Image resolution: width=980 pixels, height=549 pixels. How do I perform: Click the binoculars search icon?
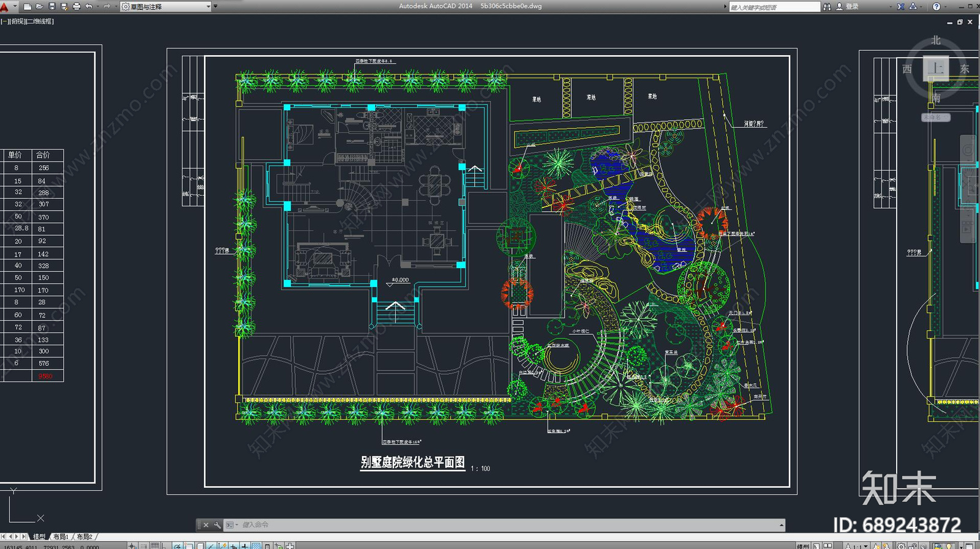click(x=827, y=7)
